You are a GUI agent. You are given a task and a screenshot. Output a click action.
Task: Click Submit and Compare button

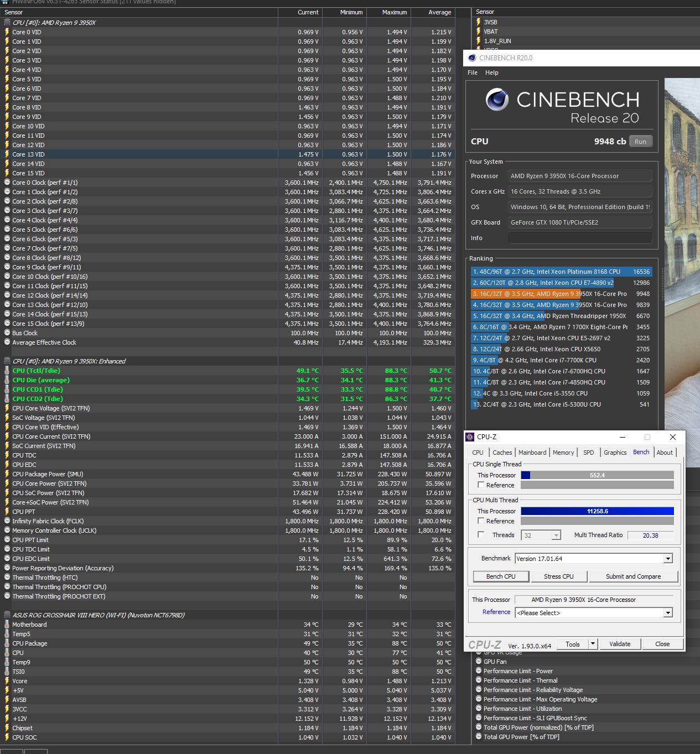(634, 576)
